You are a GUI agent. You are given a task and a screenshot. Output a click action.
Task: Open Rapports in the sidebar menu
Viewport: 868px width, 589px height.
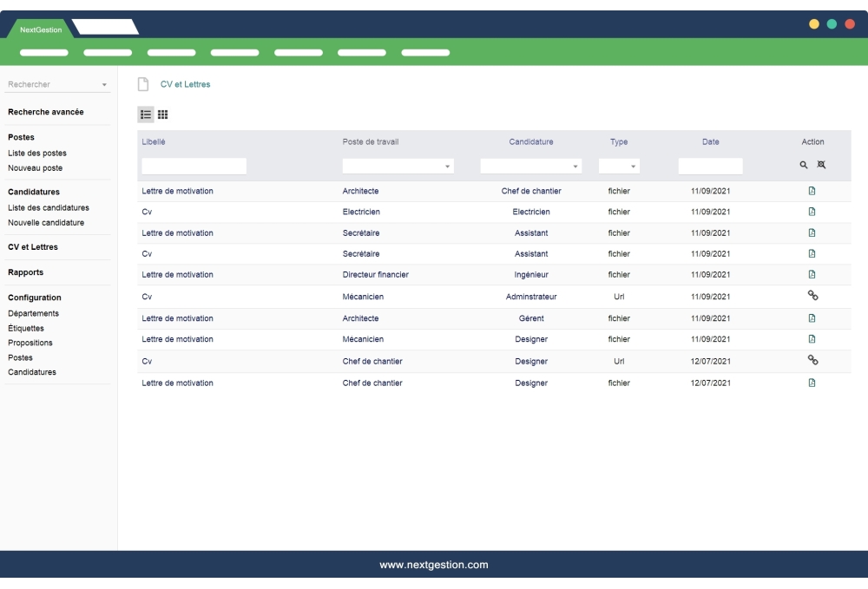tap(26, 272)
